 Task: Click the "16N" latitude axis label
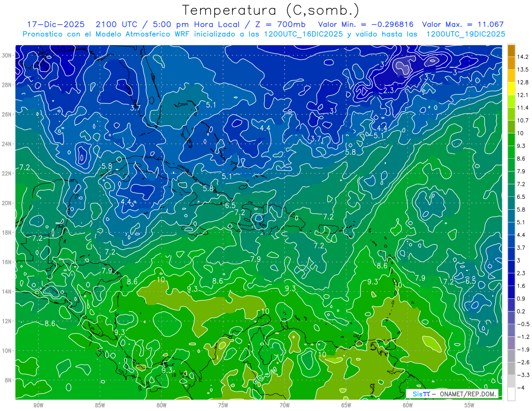pyautogui.click(x=7, y=262)
